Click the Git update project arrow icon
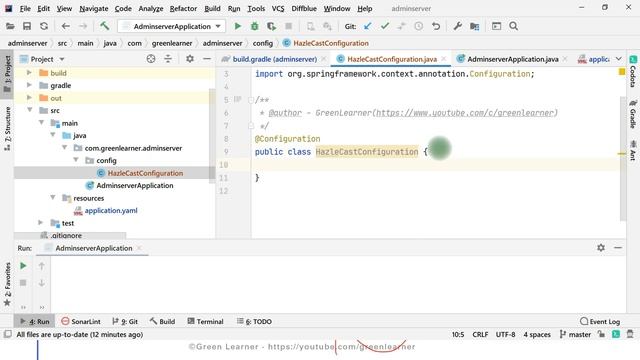This screenshot has width=640, height=360. pos(367,26)
